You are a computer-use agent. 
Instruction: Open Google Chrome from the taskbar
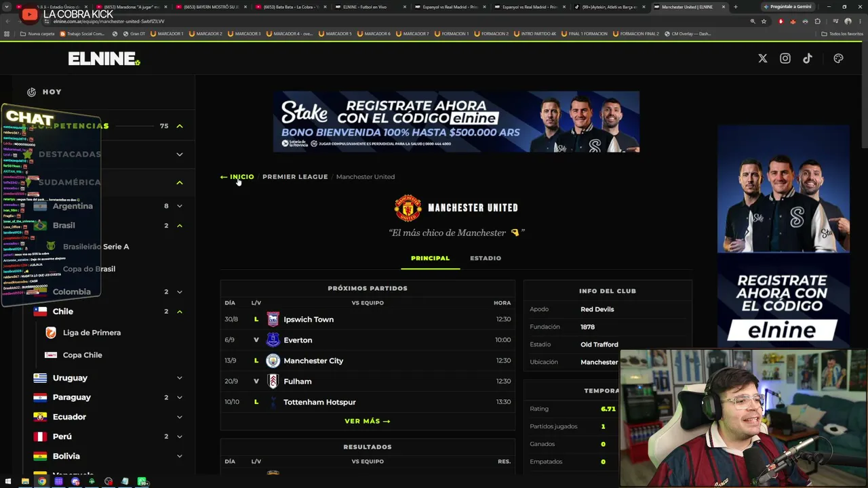pyautogui.click(x=42, y=482)
